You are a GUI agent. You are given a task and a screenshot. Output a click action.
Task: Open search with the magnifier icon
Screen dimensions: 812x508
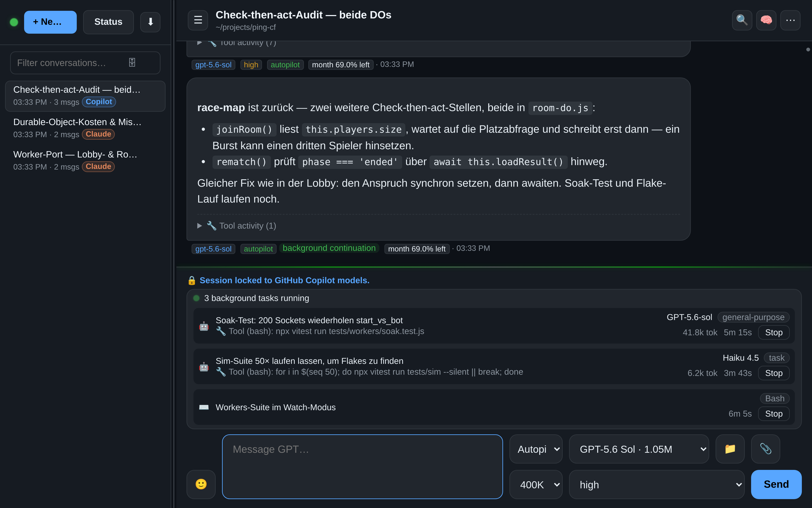(x=742, y=20)
